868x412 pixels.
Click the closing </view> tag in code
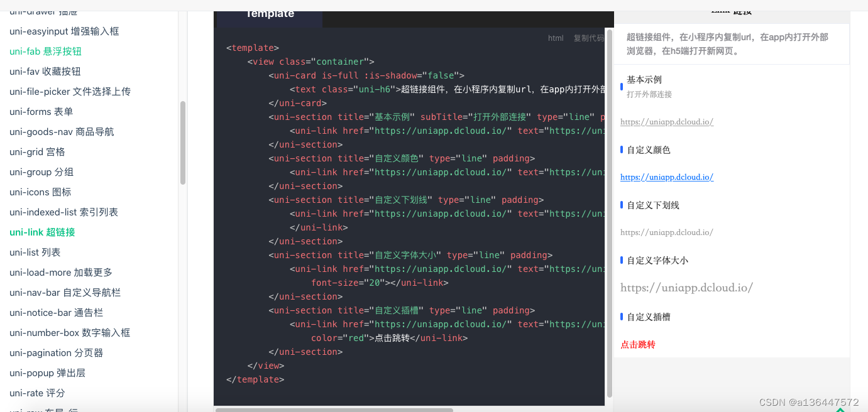pos(266,366)
